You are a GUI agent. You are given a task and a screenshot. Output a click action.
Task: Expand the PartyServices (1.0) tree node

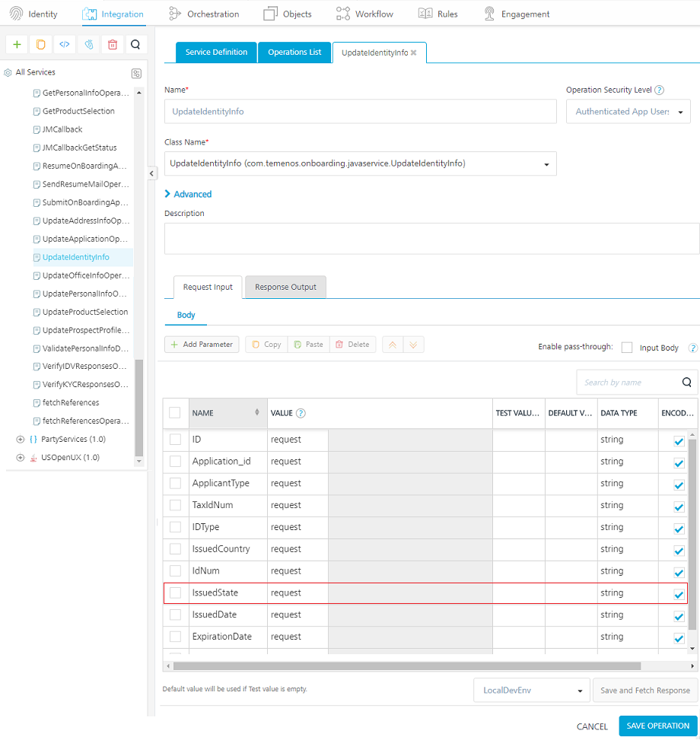(x=20, y=440)
